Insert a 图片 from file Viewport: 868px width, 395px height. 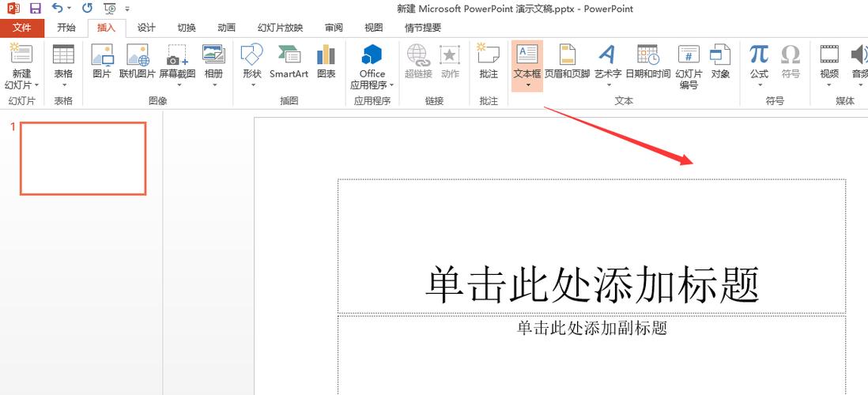pyautogui.click(x=102, y=61)
